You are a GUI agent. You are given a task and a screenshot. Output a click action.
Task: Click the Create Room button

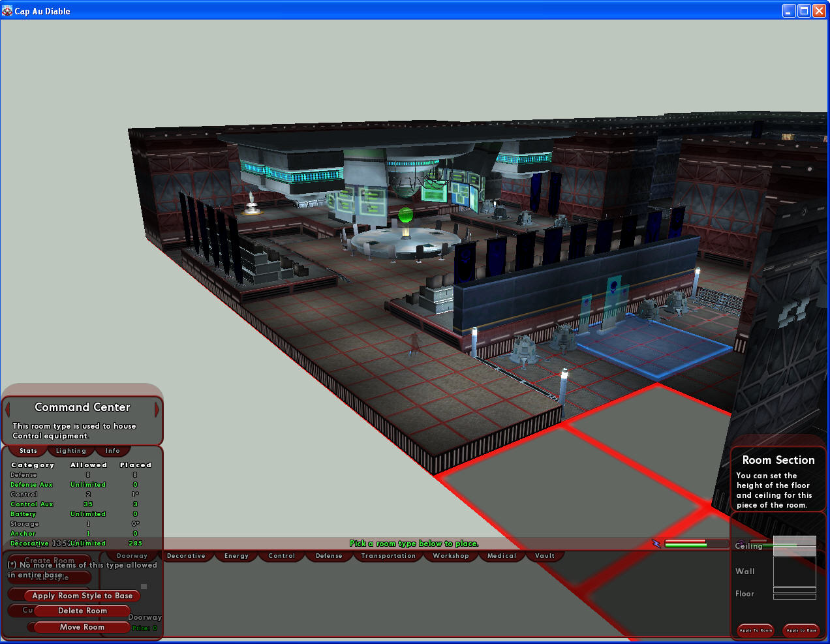coord(50,560)
